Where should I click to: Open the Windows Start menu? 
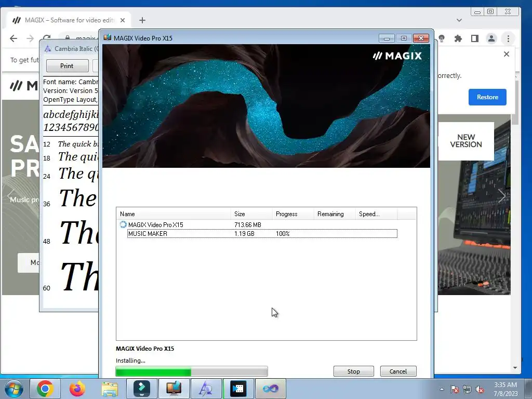point(14,389)
